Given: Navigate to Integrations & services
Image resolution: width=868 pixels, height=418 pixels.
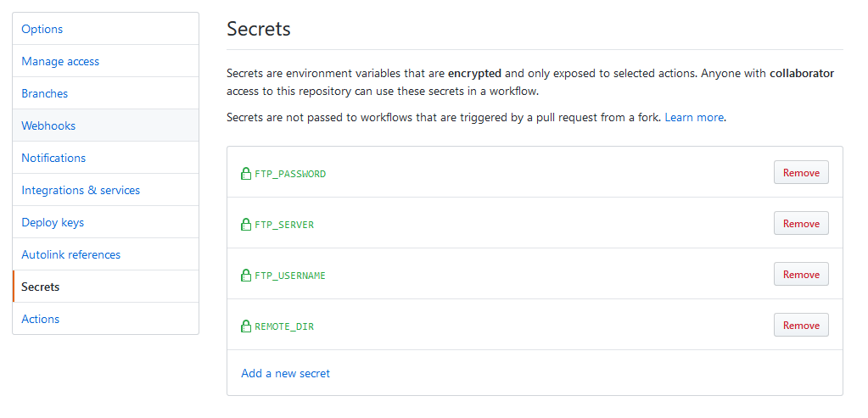Looking at the screenshot, I should (x=105, y=190).
